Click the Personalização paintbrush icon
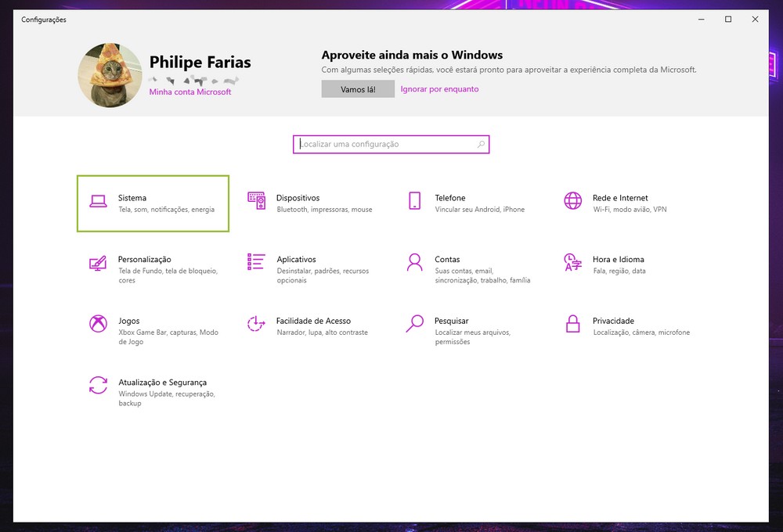 pyautogui.click(x=98, y=263)
